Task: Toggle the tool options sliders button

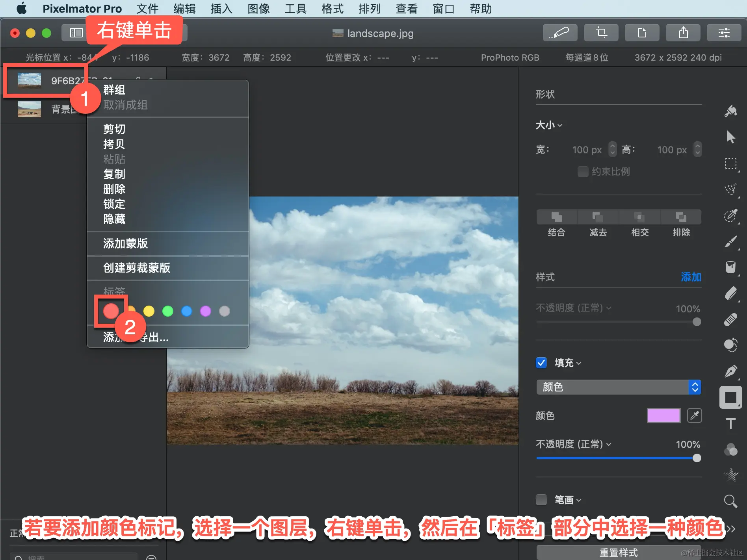Action: 724,33
